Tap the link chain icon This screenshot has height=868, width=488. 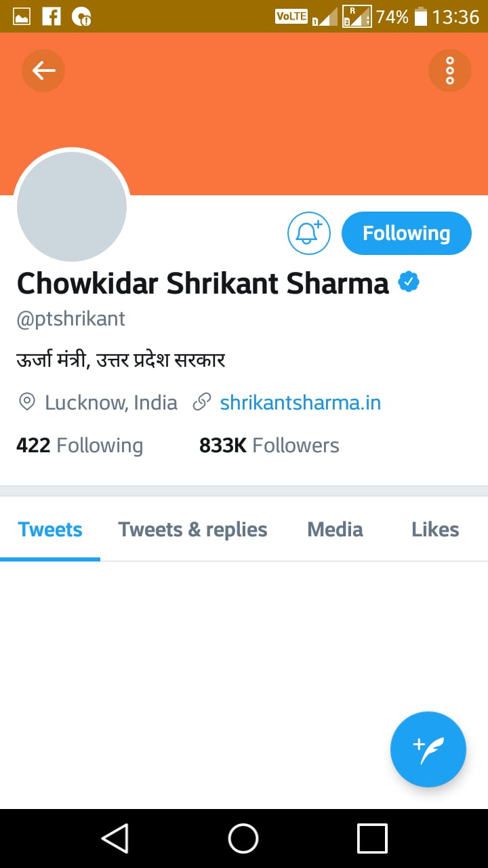(201, 402)
